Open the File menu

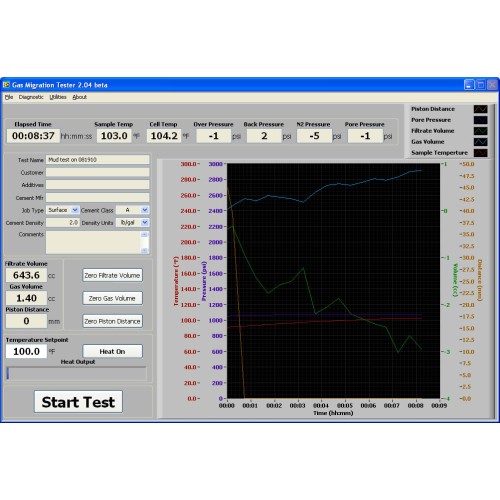pos(9,97)
